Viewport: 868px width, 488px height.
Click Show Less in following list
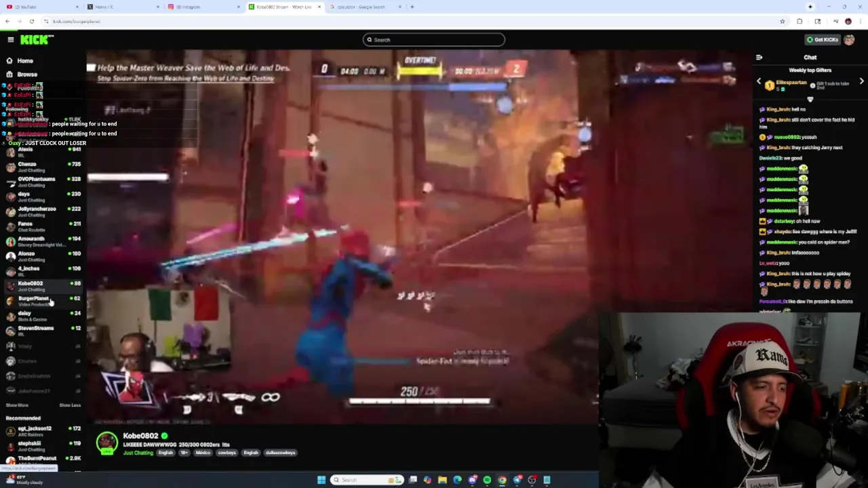pos(70,405)
